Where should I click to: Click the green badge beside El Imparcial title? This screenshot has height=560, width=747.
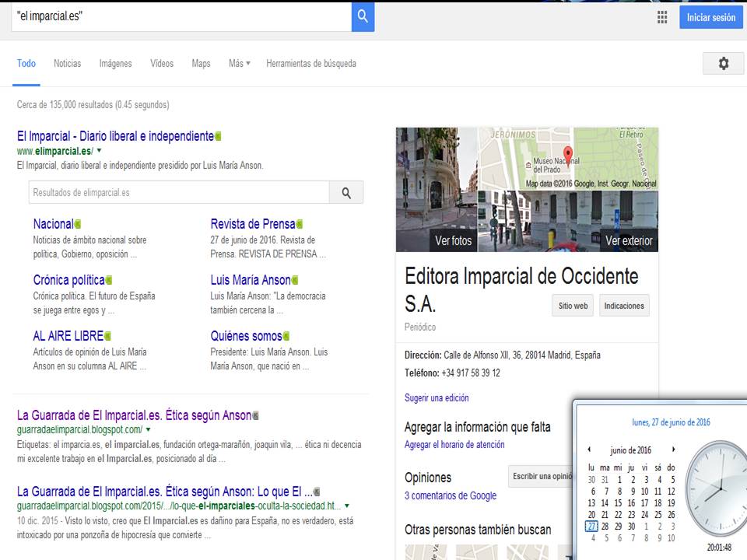(218, 137)
